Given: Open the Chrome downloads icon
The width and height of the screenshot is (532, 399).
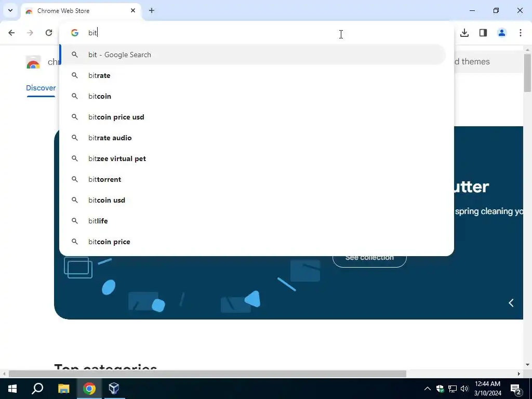Looking at the screenshot, I should click(464, 33).
